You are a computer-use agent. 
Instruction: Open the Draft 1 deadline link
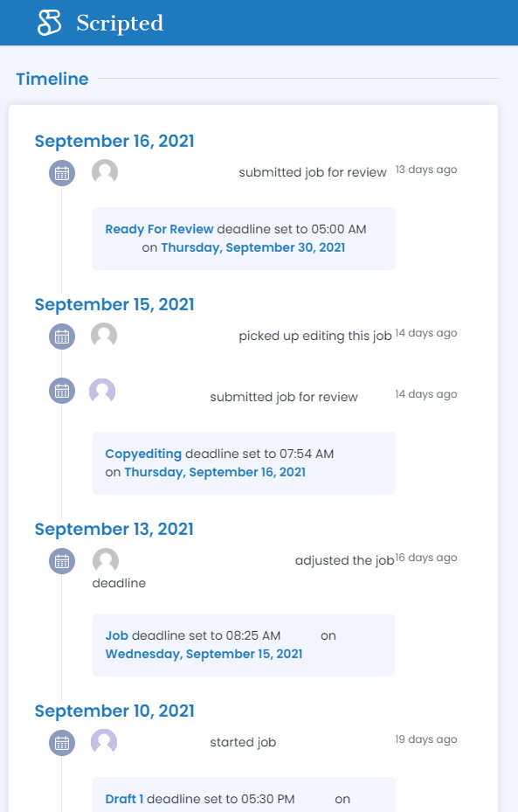pyautogui.click(x=124, y=799)
